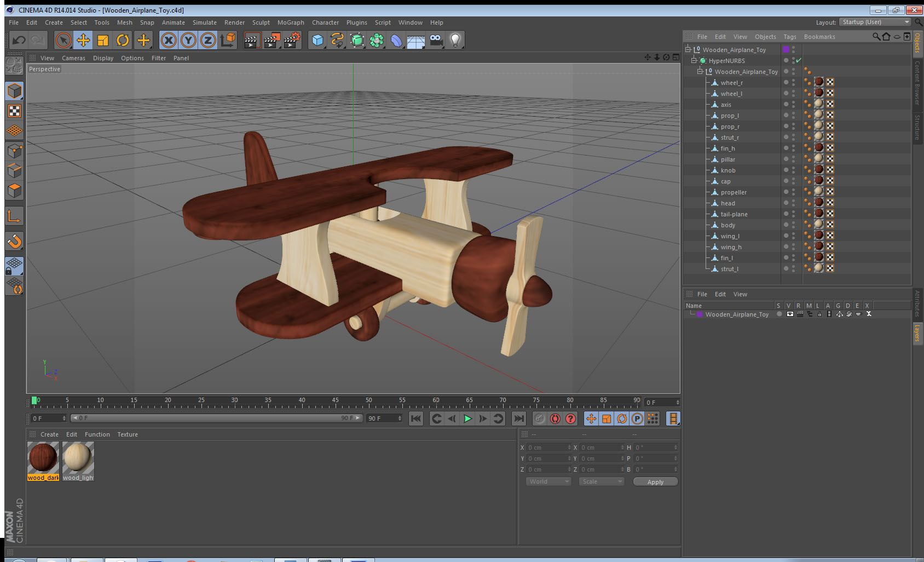Switch to Texture mode in left palette
The height and width of the screenshot is (562, 924).
click(14, 111)
